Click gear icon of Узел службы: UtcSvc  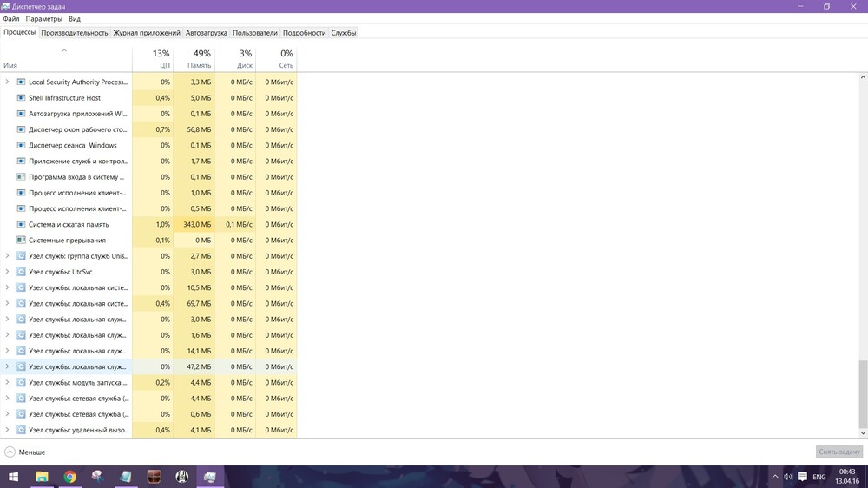tap(21, 272)
